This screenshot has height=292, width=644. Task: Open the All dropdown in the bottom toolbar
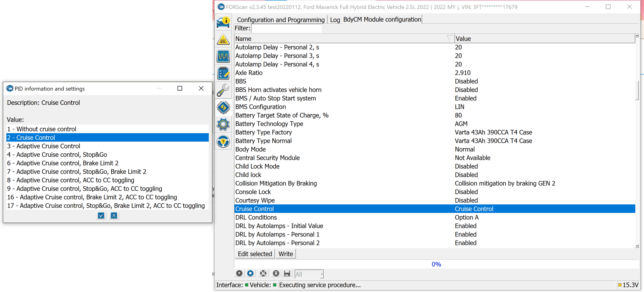coord(309,274)
